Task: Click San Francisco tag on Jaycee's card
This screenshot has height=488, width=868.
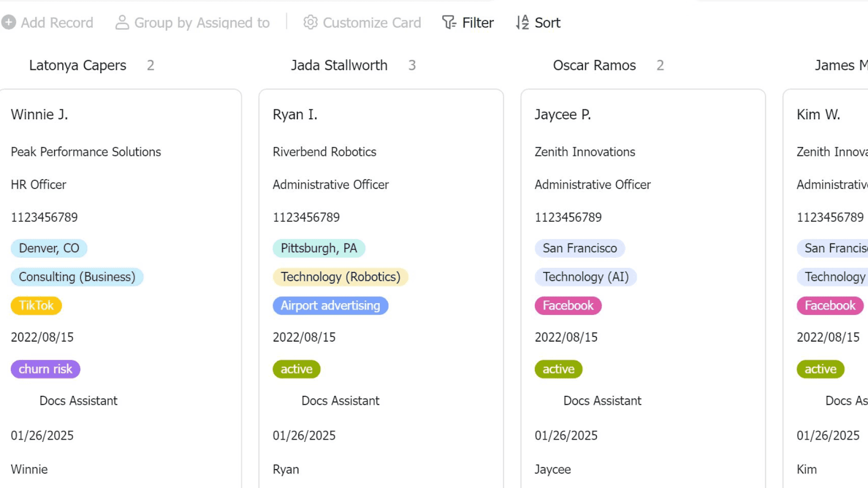Action: click(x=580, y=248)
